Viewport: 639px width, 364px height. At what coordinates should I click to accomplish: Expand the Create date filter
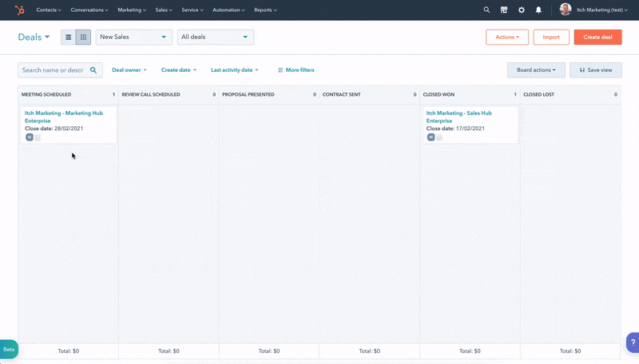pyautogui.click(x=178, y=70)
